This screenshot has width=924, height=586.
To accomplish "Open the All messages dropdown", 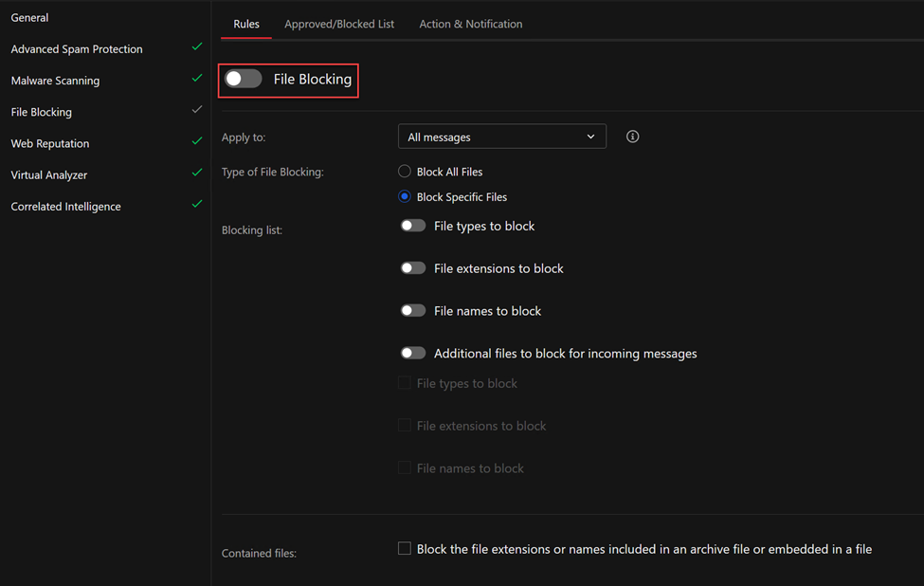I will [x=502, y=137].
